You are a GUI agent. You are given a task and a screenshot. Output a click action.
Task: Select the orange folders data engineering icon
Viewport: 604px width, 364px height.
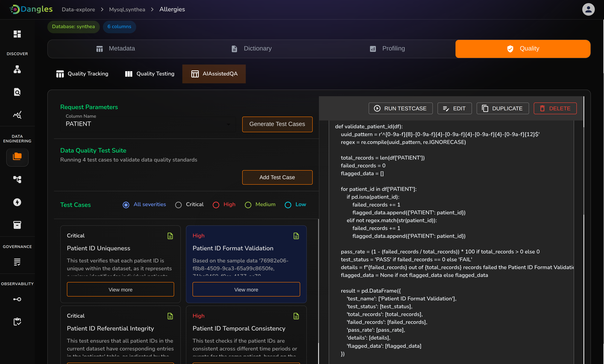17,156
